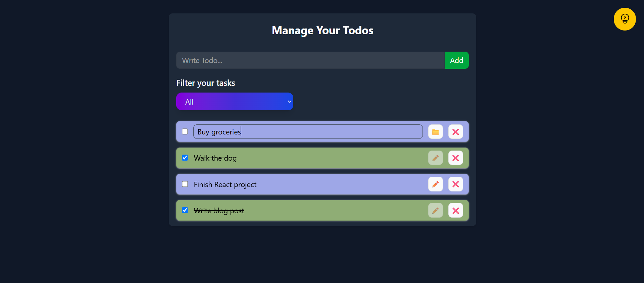Image resolution: width=644 pixels, height=283 pixels.
Task: Click the 'Manage Your Todos' heading
Action: pos(322,30)
